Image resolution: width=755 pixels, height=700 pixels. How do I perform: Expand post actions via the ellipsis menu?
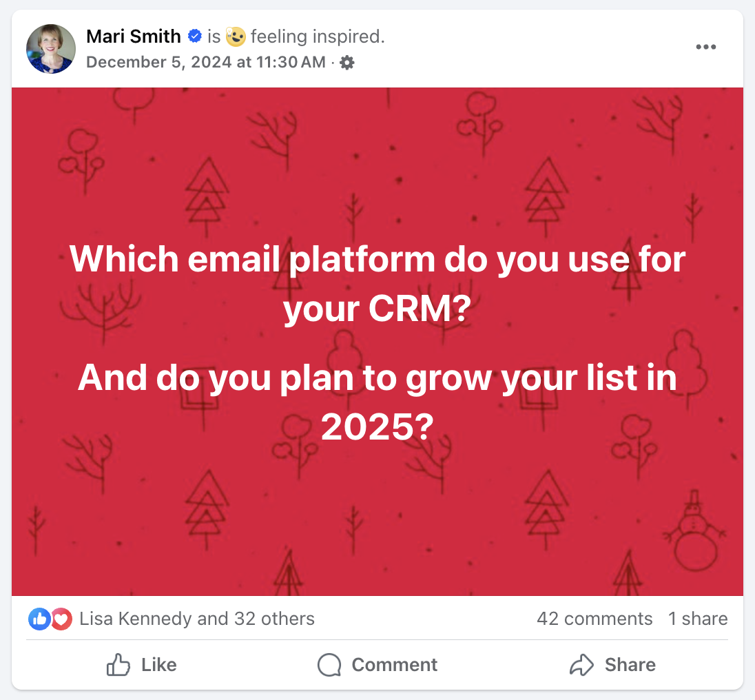[706, 45]
